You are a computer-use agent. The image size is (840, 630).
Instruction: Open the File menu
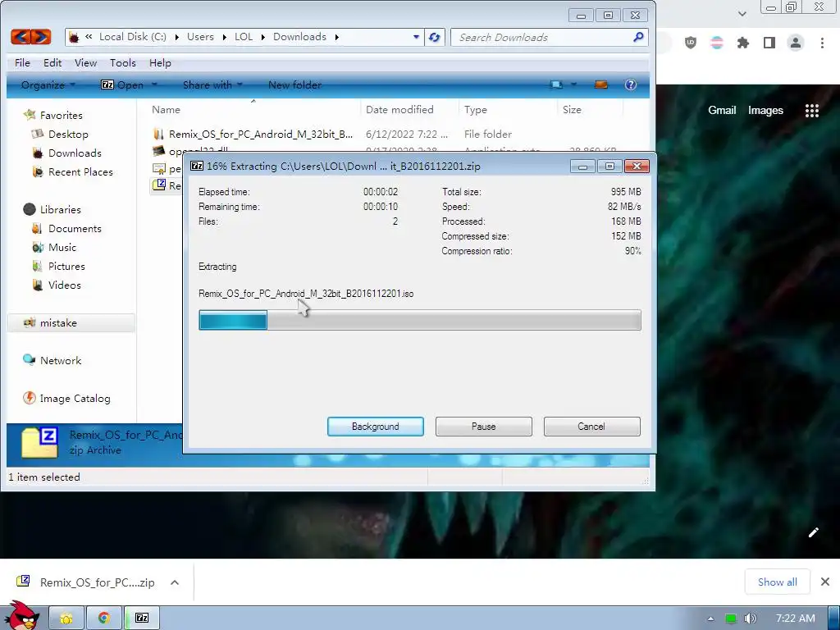[x=22, y=62]
